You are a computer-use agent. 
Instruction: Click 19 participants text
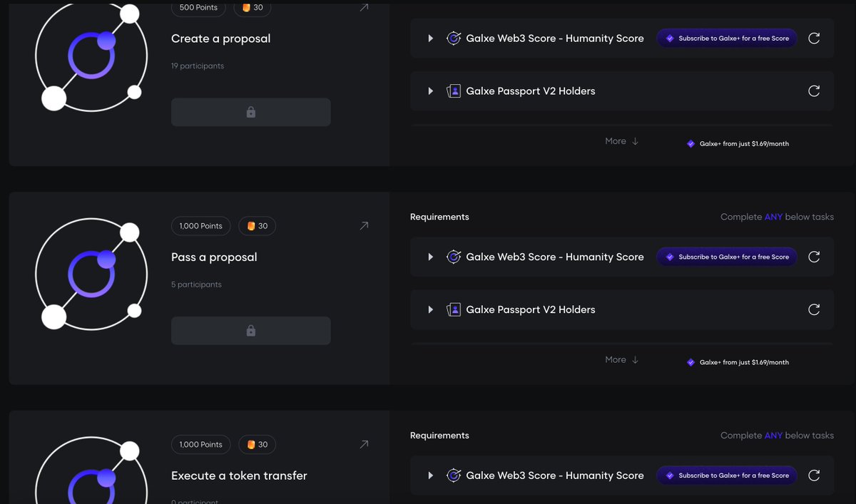pyautogui.click(x=198, y=66)
